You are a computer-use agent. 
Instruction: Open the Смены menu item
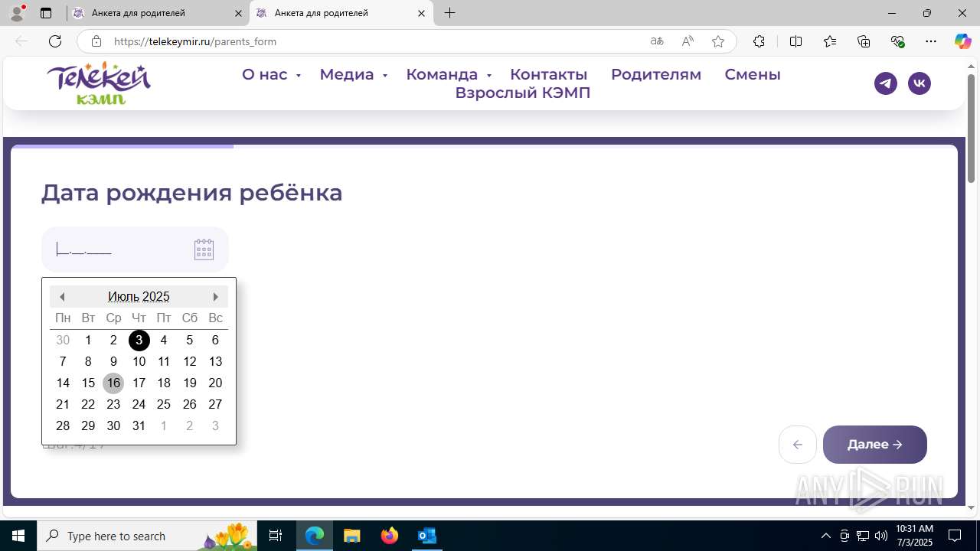click(x=752, y=74)
